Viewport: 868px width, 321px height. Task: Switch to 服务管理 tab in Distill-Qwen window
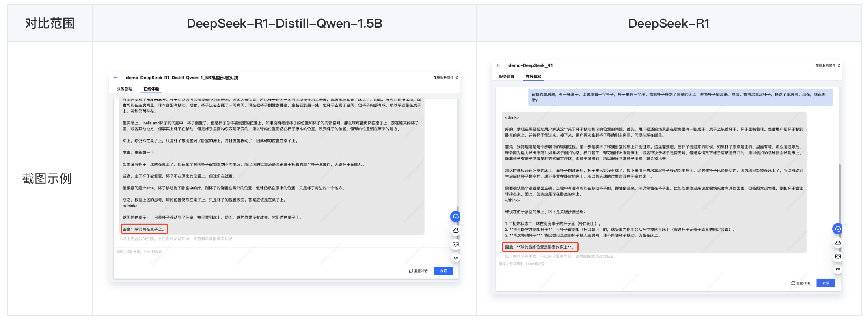124,89
